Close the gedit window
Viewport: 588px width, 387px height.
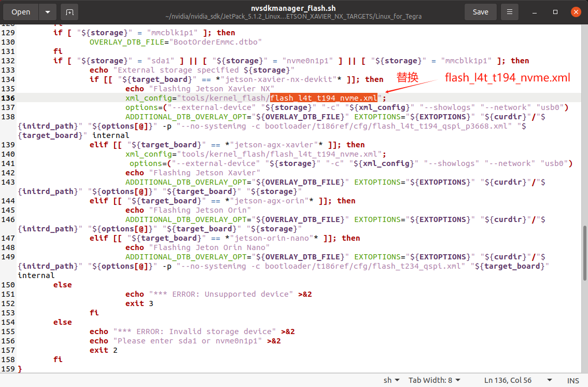point(576,12)
